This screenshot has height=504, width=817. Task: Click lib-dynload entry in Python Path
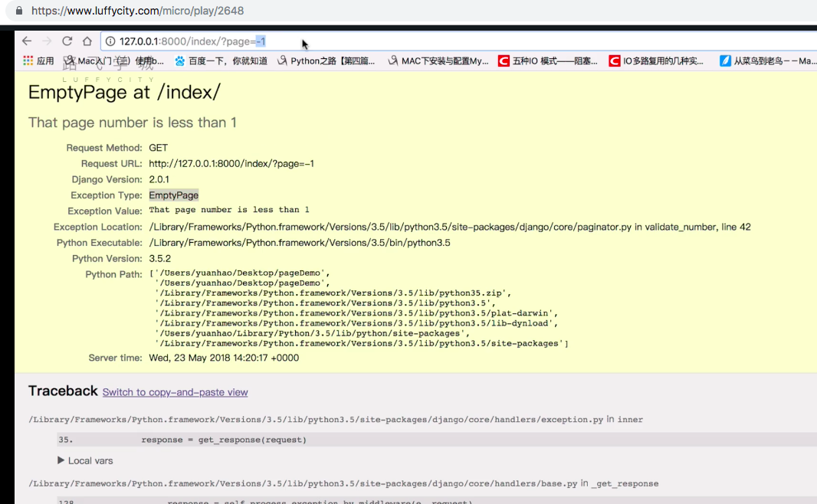point(356,323)
